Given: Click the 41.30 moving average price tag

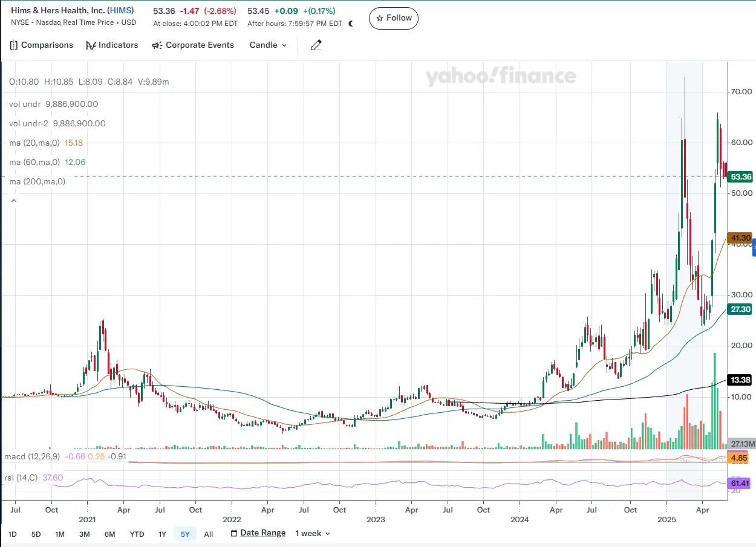Looking at the screenshot, I should (x=741, y=238).
